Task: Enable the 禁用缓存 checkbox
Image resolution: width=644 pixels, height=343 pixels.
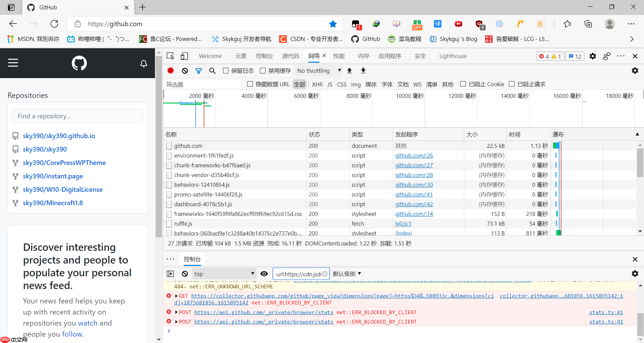Action: tap(263, 70)
